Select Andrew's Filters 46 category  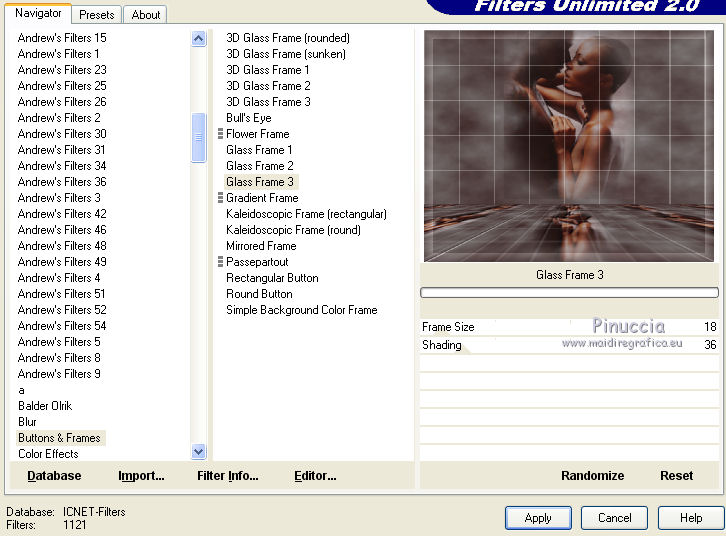point(62,230)
